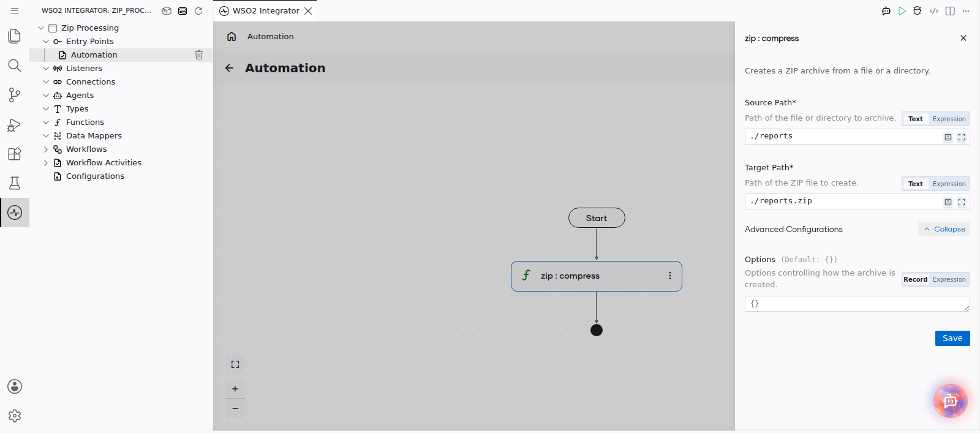Switch Target Path to Text mode

[916, 184]
